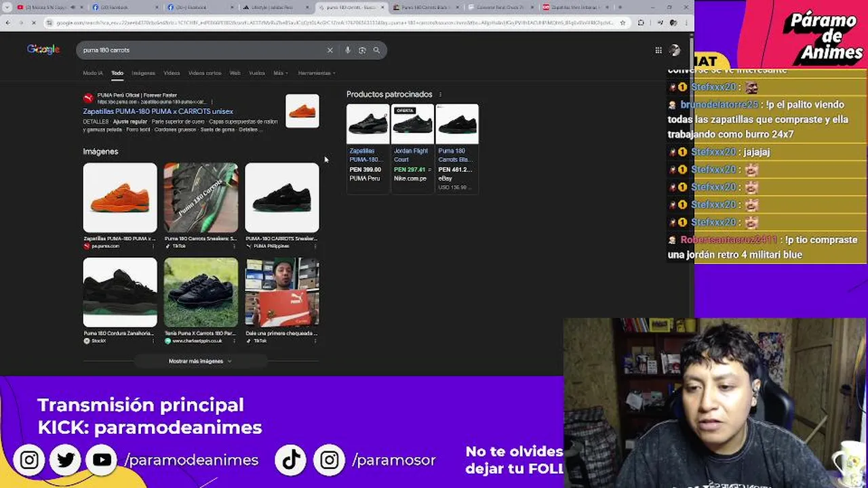Open Google Lens image search icon
868x488 pixels.
point(362,50)
